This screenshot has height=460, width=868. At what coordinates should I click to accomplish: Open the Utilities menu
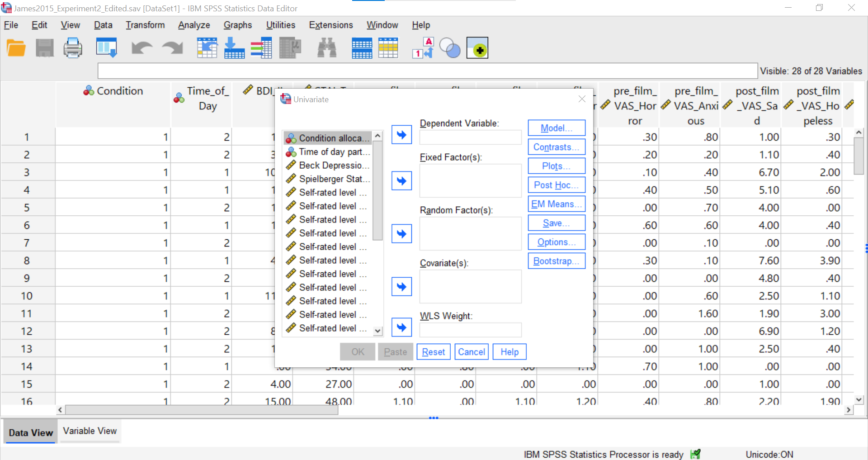coord(281,25)
